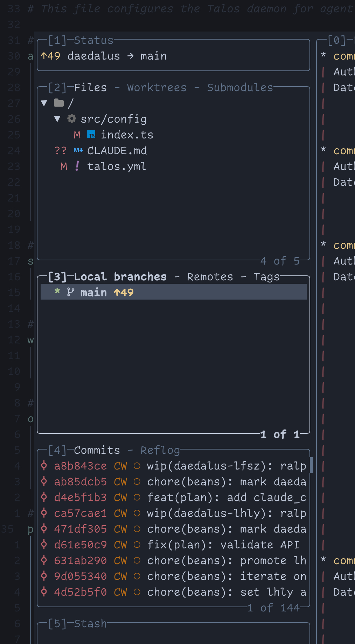Focus the Stash panel
The height and width of the screenshot is (644, 355).
coord(90,624)
